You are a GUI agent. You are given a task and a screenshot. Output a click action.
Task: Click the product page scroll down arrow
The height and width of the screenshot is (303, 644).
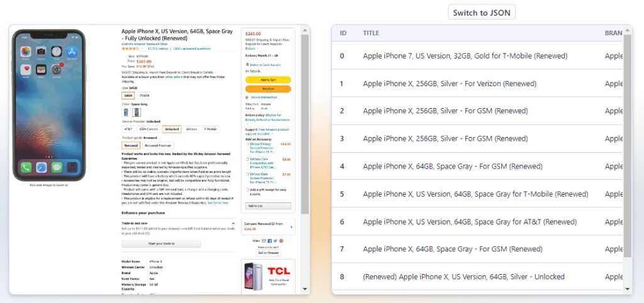tap(305, 289)
